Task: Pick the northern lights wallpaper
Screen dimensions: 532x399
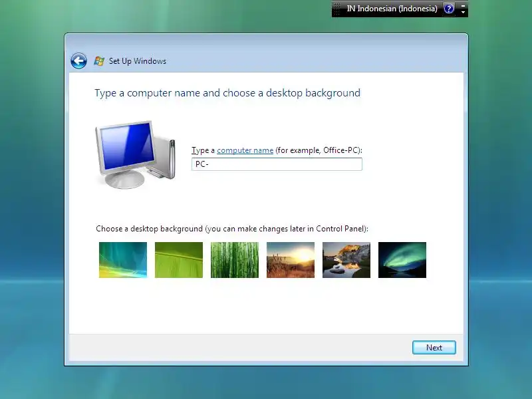Action: [x=402, y=260]
